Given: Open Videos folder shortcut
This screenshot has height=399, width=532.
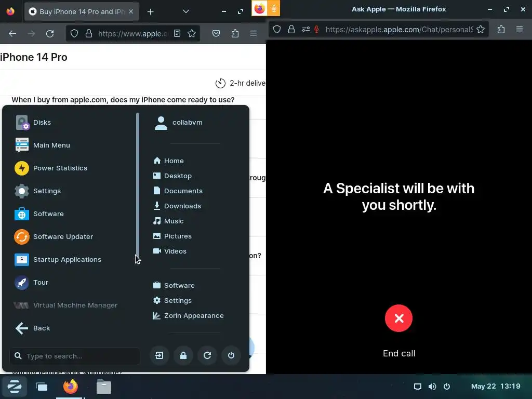Looking at the screenshot, I should [170, 251].
